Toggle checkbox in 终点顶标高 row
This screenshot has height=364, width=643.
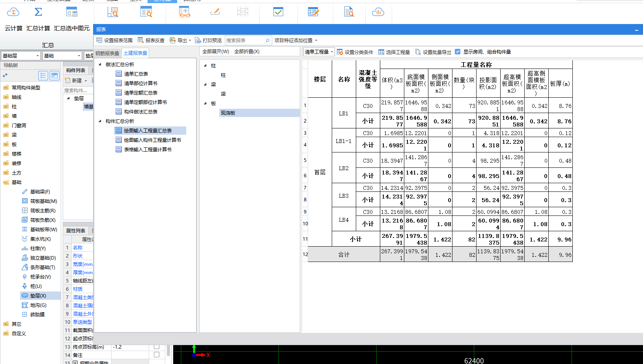click(x=157, y=347)
